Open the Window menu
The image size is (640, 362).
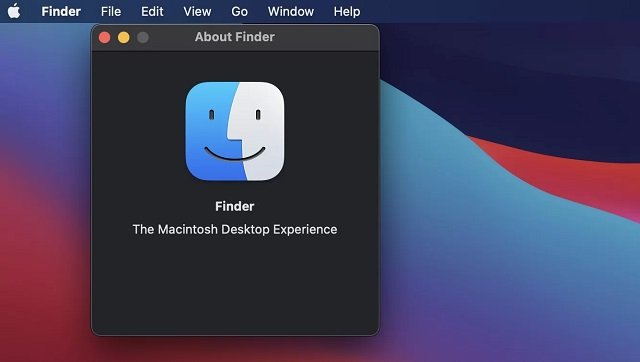[291, 11]
